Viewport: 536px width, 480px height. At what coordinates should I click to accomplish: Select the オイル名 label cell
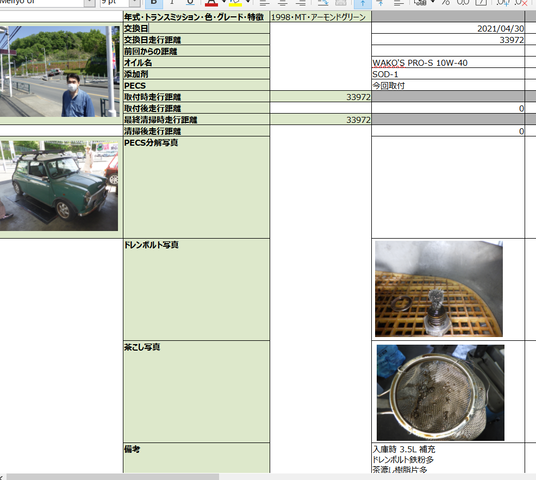pos(197,63)
